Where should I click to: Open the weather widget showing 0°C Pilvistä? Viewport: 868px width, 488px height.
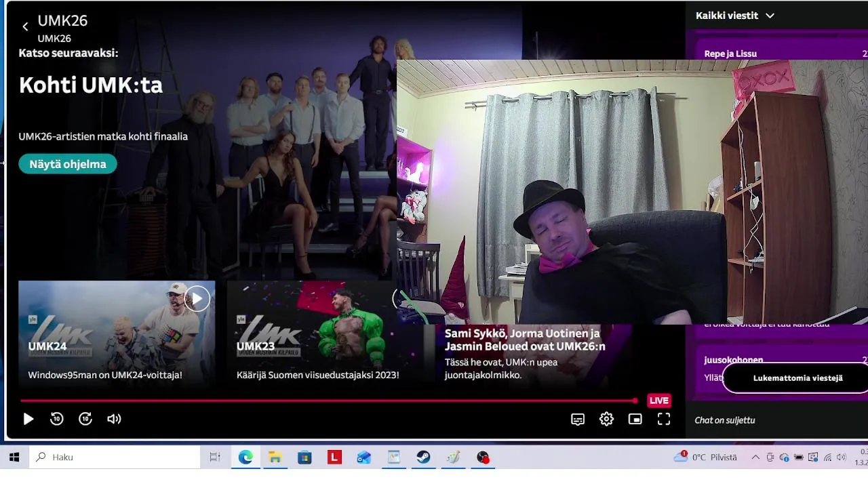(x=705, y=457)
